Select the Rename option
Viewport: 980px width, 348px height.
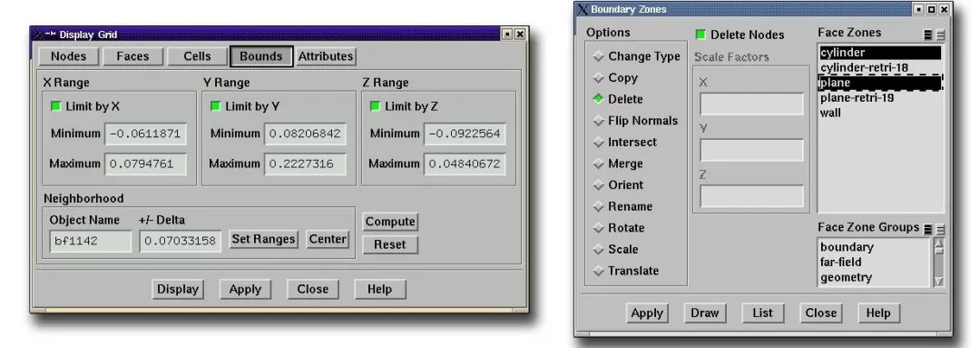click(622, 206)
